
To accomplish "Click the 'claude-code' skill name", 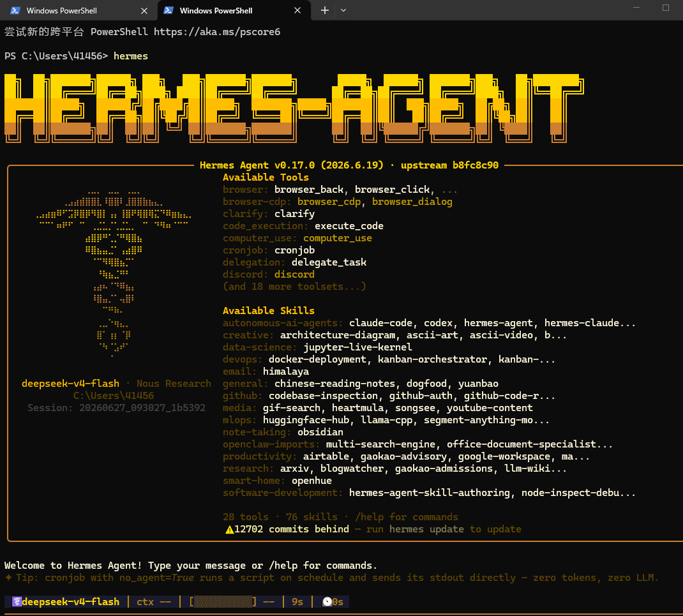I will coord(380,323).
